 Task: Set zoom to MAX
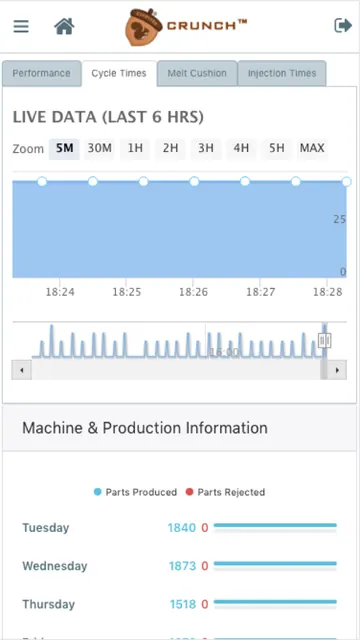click(x=312, y=149)
